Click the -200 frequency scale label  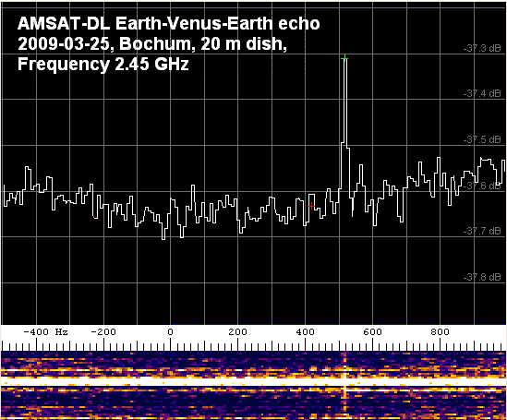(103, 331)
